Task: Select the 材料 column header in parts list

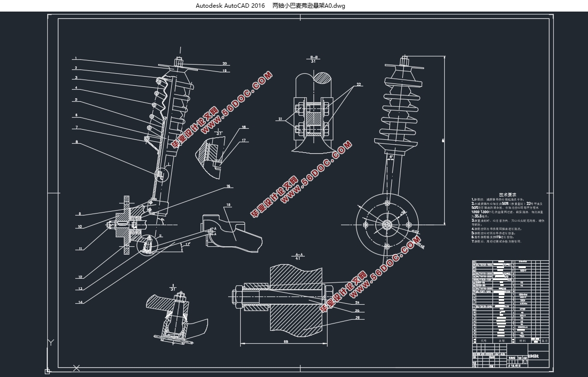Action: 522,340
